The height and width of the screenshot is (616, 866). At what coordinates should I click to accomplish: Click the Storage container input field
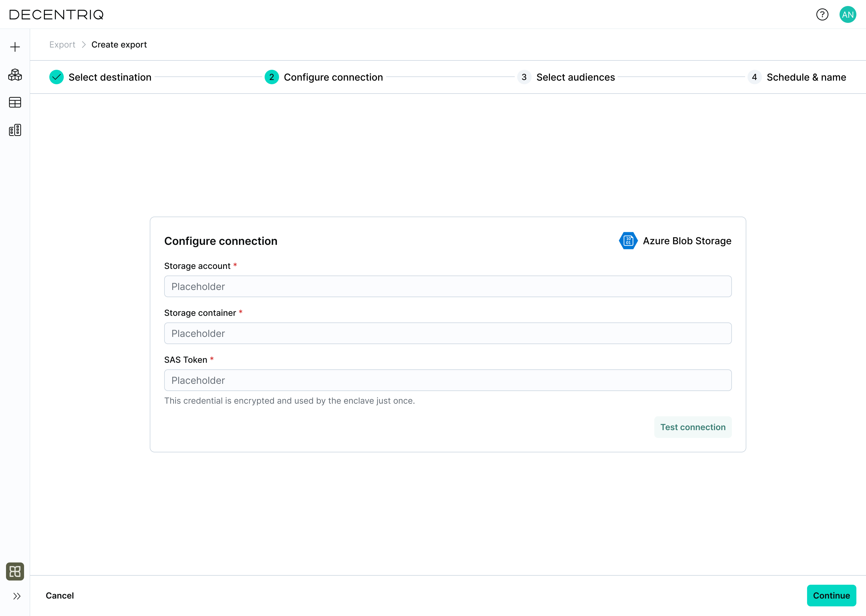tap(448, 333)
